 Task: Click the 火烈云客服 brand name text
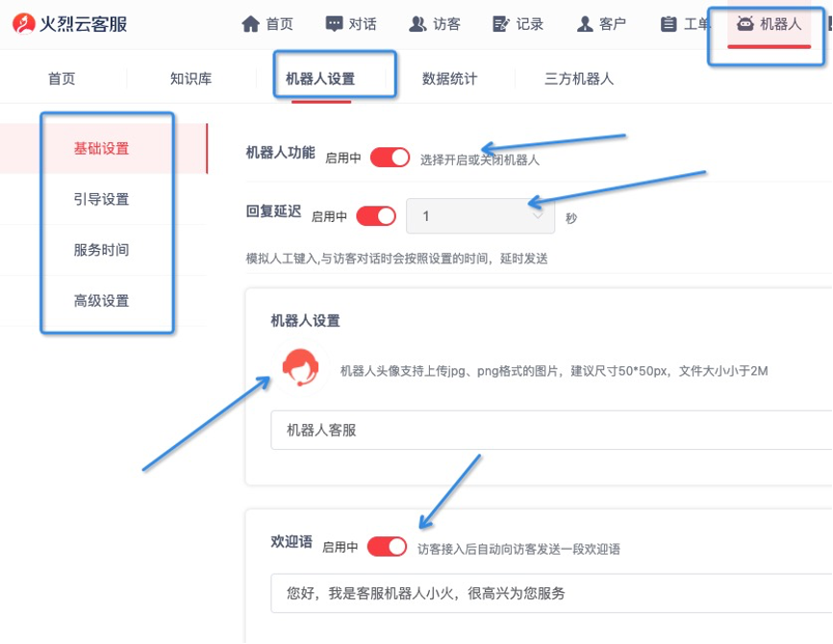(x=84, y=24)
